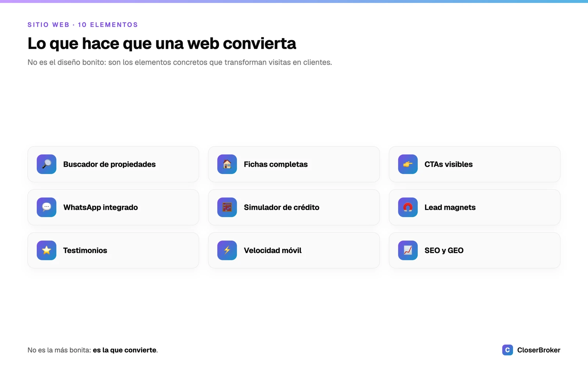Click the magnifying glass icon for Buscador de propiedades
The image size is (588, 372).
46,164
